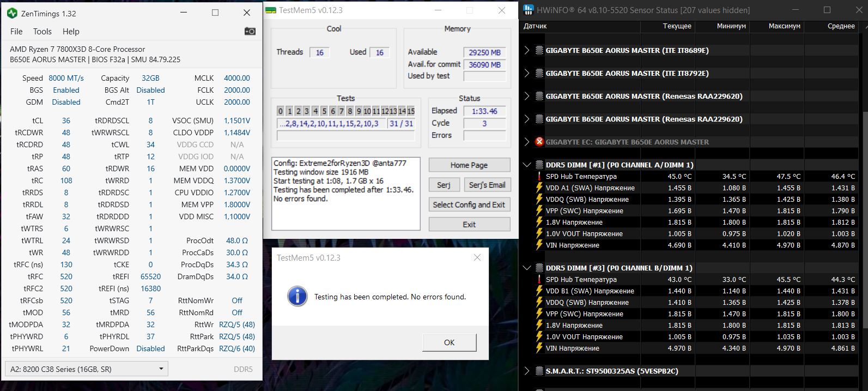Open the ZenTimings Help menu

71,32
